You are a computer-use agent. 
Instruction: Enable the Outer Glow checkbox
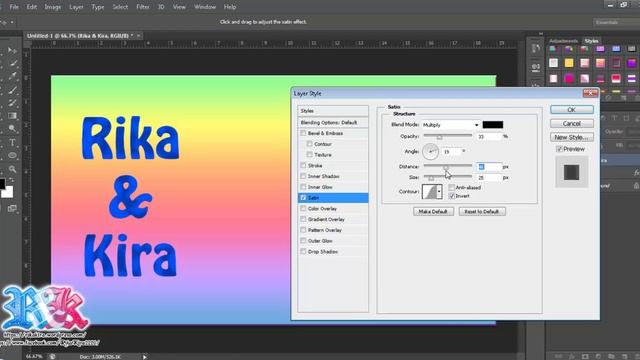pos(303,241)
